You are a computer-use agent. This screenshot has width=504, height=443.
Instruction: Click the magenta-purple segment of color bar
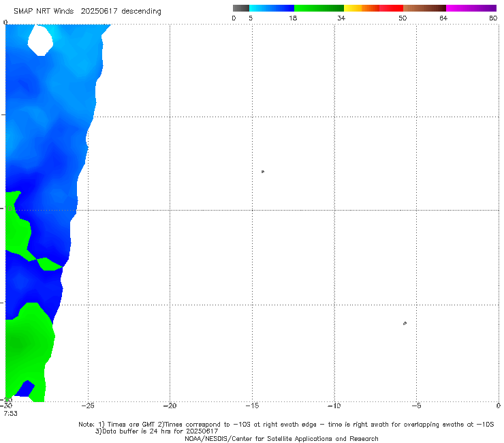click(471, 8)
